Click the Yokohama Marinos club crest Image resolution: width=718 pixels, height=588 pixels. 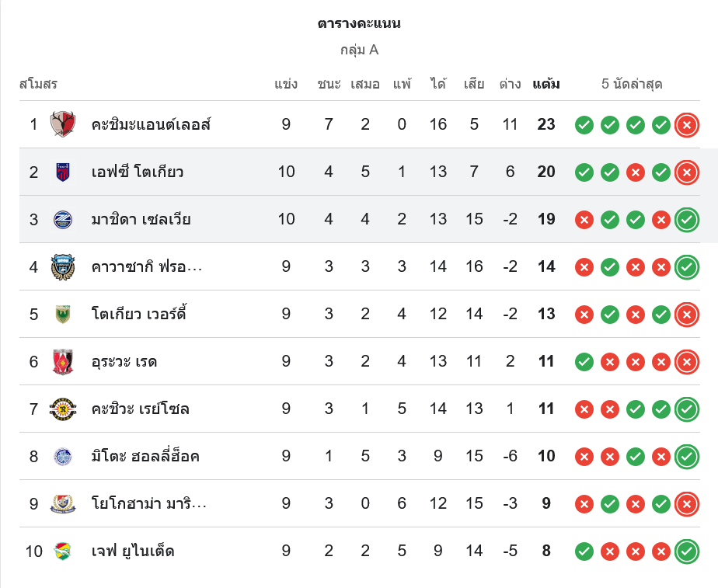pyautogui.click(x=63, y=503)
